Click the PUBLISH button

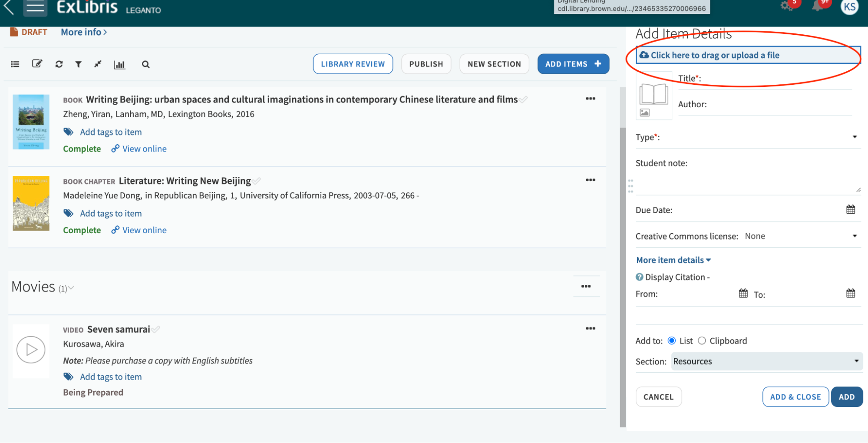426,64
